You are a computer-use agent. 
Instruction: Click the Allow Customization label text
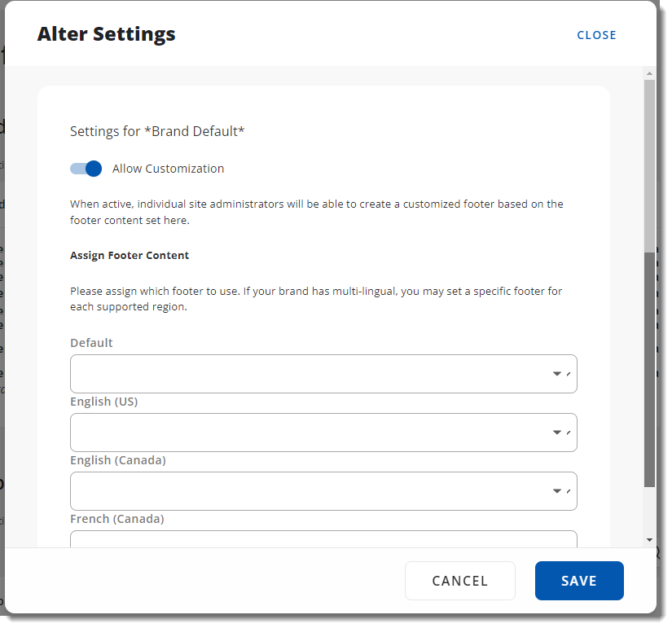[168, 169]
